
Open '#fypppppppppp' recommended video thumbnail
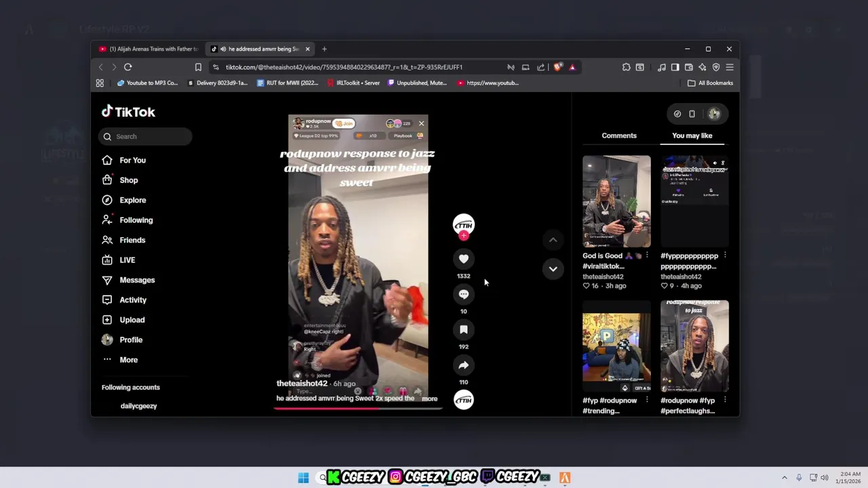[695, 201]
